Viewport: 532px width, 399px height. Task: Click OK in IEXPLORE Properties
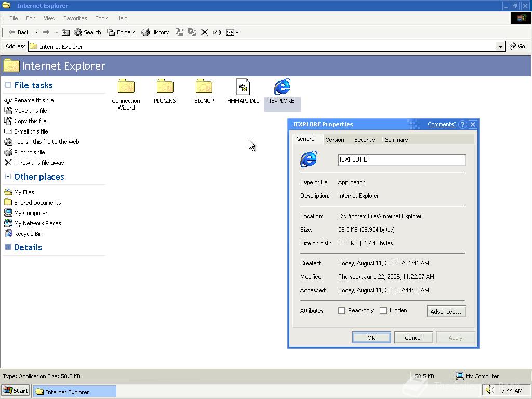pyautogui.click(x=371, y=338)
